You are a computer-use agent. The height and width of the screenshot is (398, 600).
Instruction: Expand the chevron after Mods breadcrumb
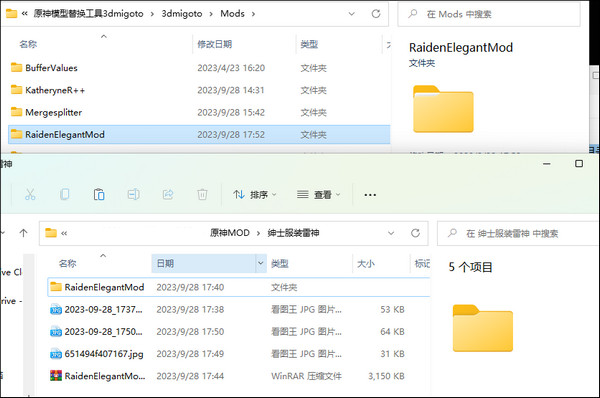(x=253, y=14)
